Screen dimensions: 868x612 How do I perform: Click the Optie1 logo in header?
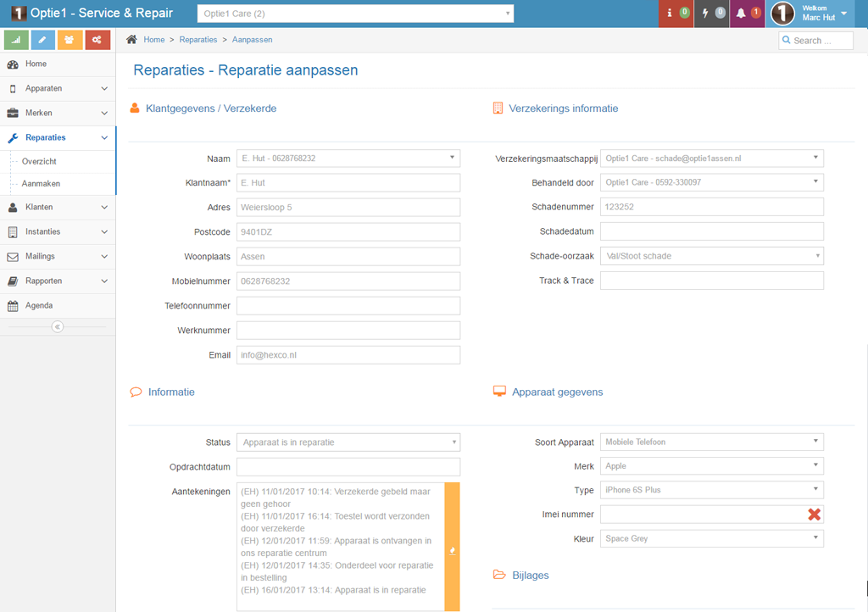point(19,14)
